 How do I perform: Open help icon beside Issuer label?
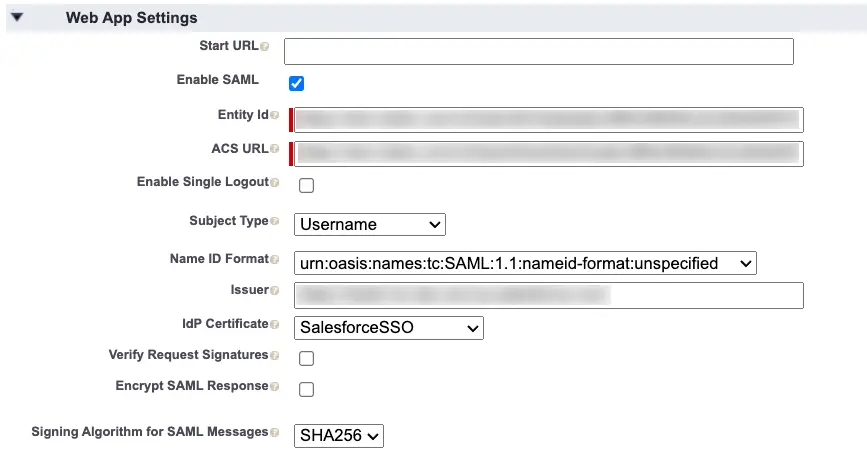274,290
